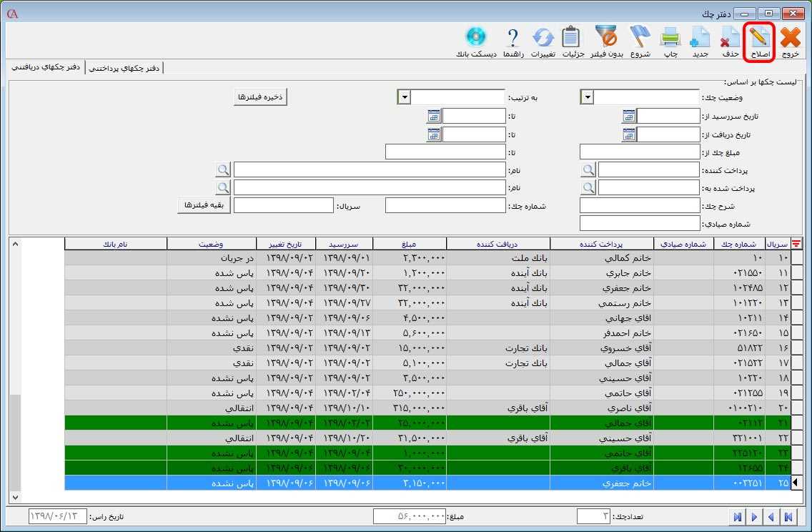Image resolution: width=812 pixels, height=532 pixels.
Task: Click the Bank Diskette (دیسکت بانک) disc icon
Action: coord(476,41)
